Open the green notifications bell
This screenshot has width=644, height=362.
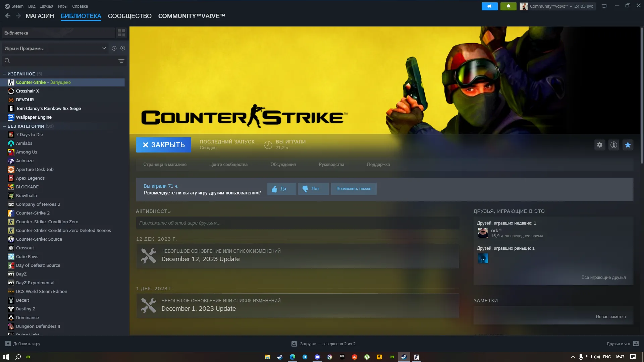click(x=508, y=6)
